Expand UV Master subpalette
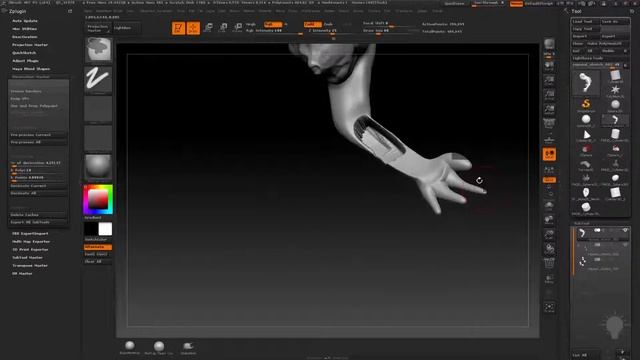 pyautogui.click(x=22, y=273)
